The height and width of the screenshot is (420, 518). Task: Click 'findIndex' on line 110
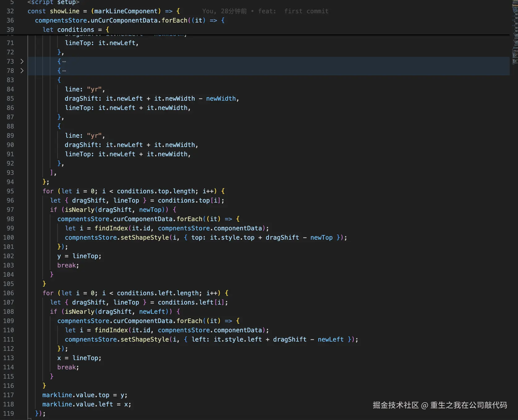click(x=111, y=330)
